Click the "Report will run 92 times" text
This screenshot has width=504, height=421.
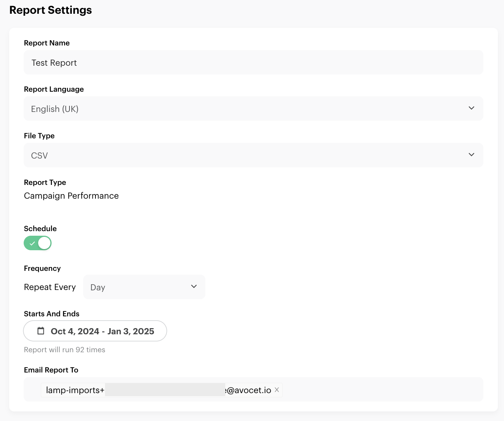point(65,350)
